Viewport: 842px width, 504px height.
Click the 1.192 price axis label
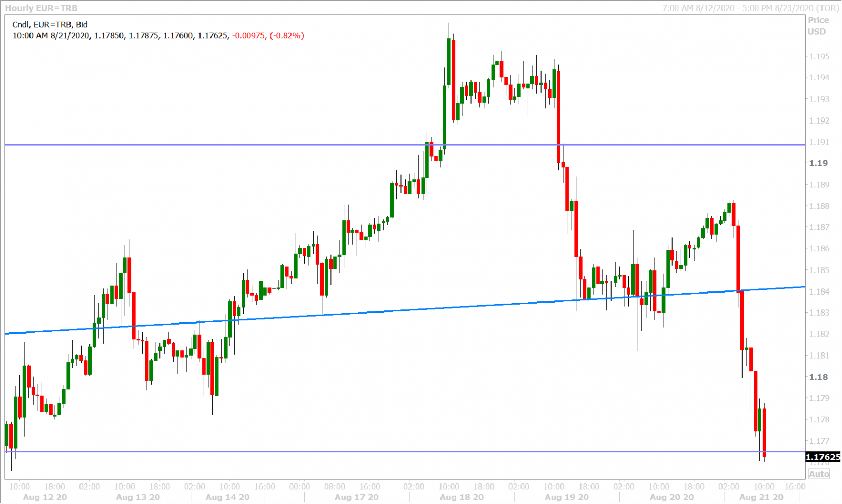coord(819,120)
